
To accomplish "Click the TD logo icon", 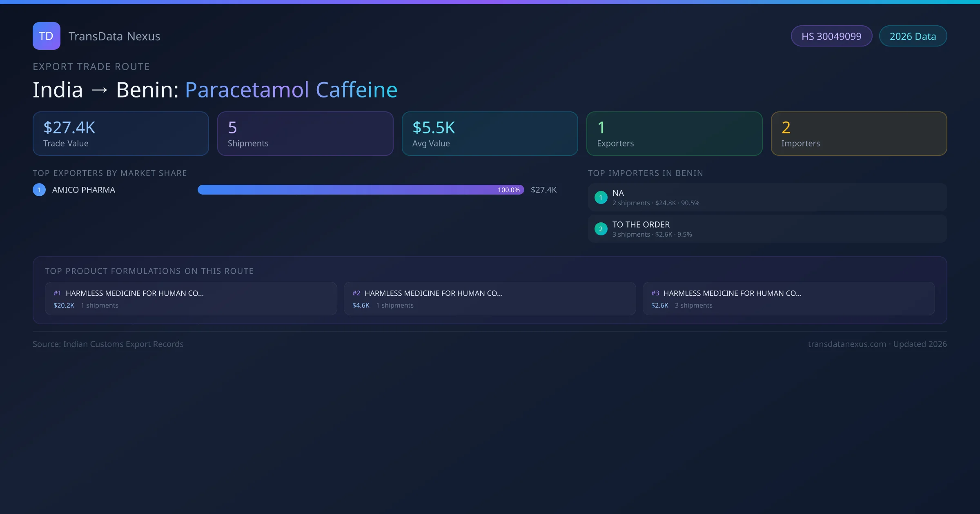I will coord(46,36).
